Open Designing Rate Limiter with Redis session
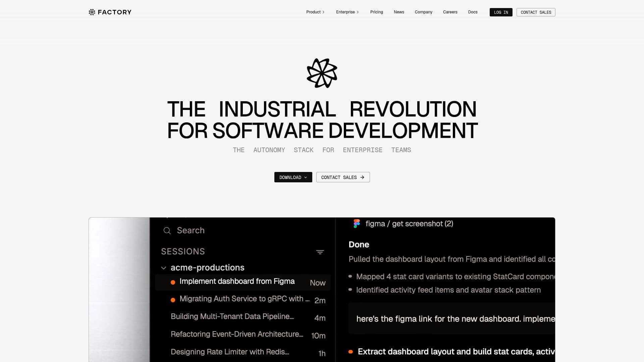The width and height of the screenshot is (644, 362). tap(243, 352)
